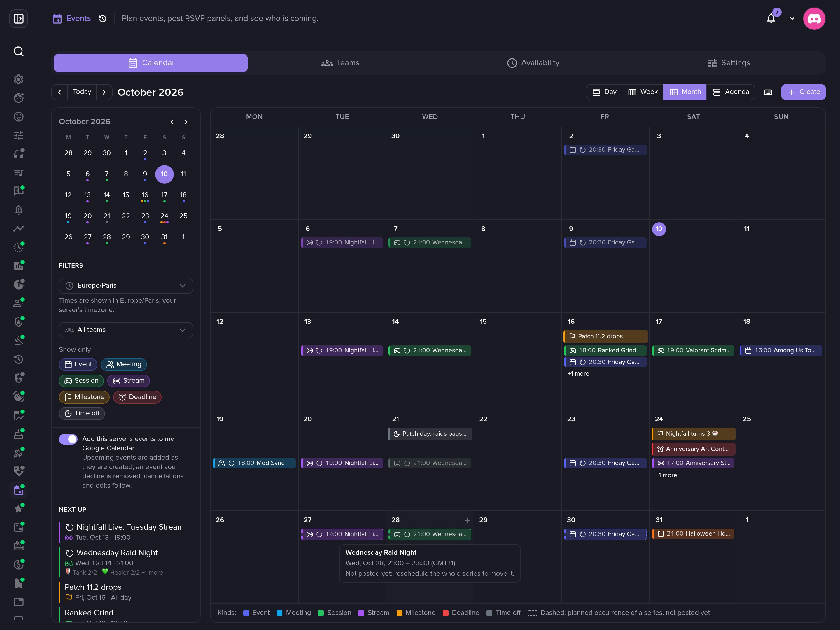Select day 17 in mini calendar

click(164, 195)
